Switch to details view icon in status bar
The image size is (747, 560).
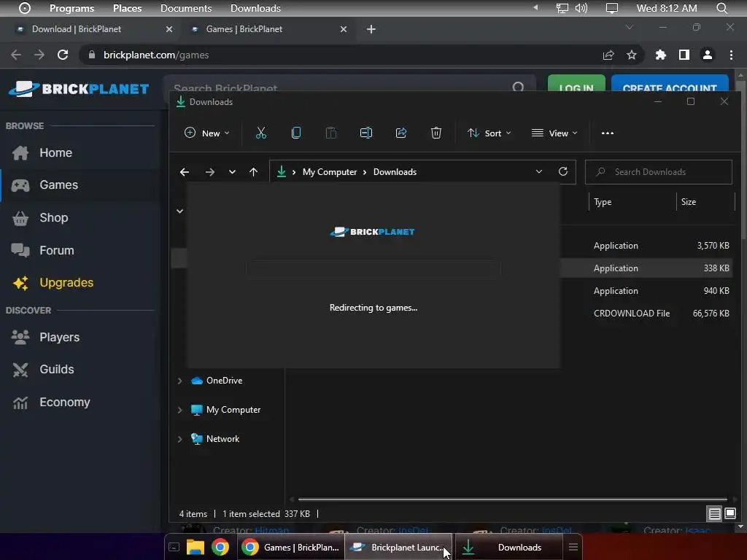(715, 513)
